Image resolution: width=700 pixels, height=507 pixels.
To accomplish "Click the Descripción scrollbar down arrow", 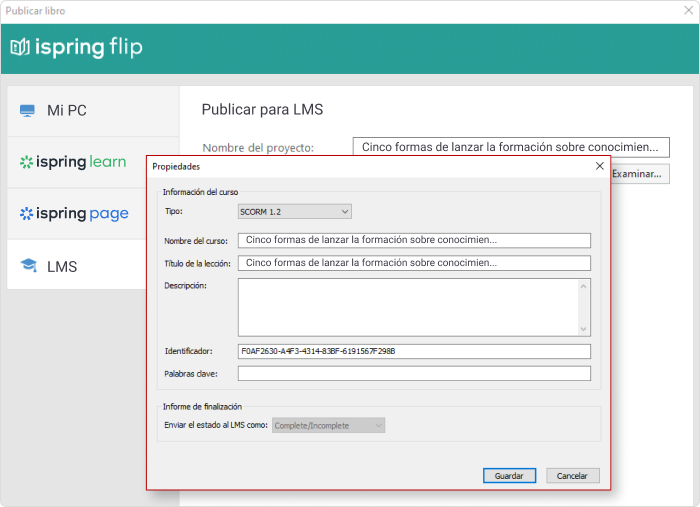I will tap(583, 329).
